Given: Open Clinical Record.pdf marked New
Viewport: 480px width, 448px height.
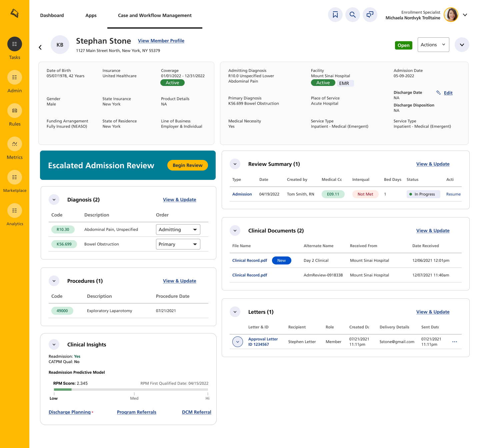Looking at the screenshot, I should click(x=250, y=260).
